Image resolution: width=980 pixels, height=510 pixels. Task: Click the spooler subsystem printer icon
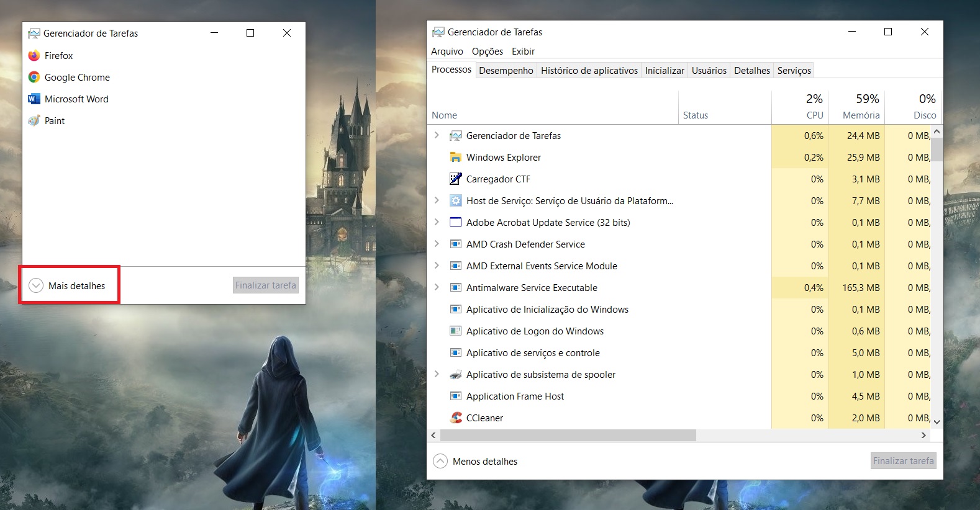pos(456,375)
